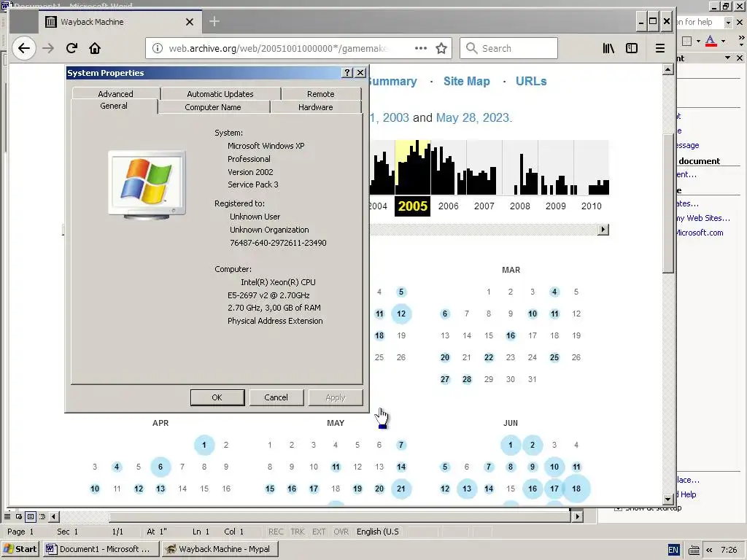
Task: Select the General tab
Action: (x=114, y=106)
